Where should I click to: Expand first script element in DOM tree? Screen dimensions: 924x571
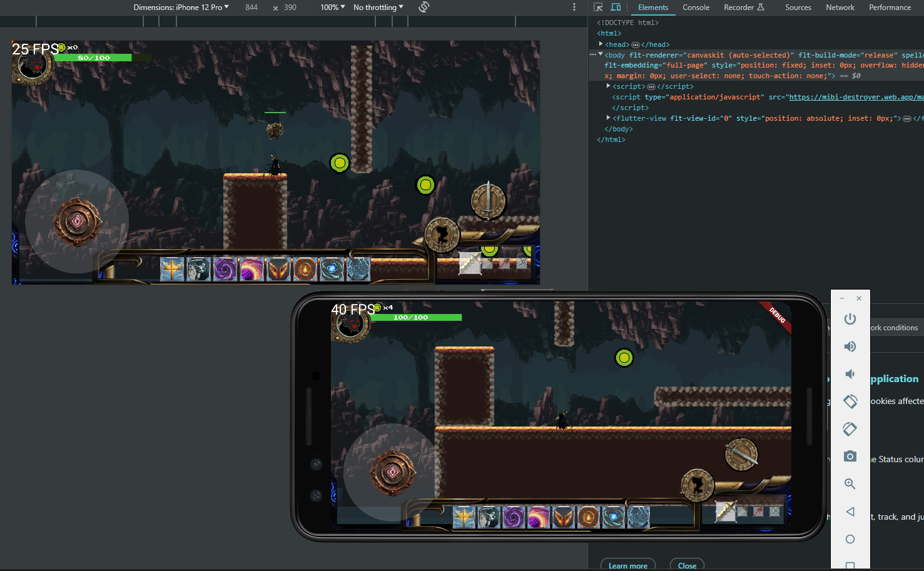click(x=608, y=86)
